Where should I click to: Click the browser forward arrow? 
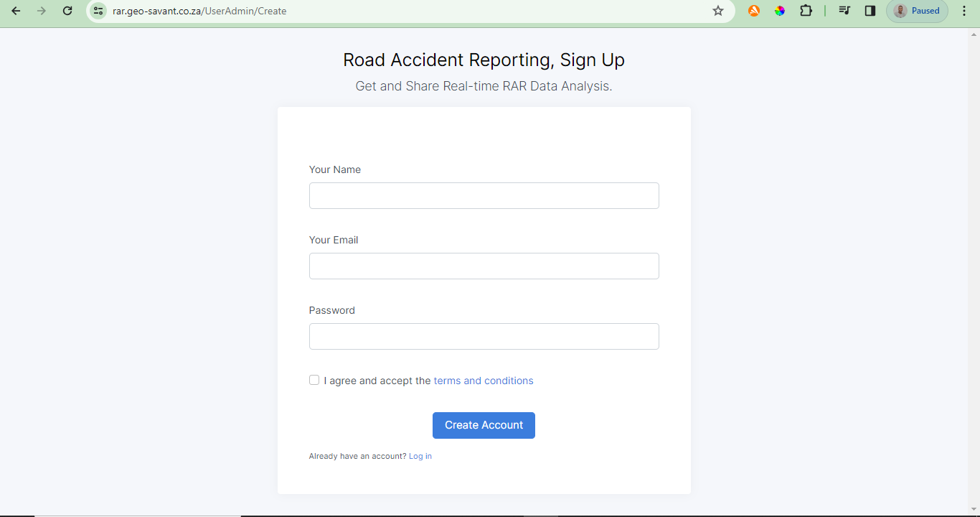42,11
